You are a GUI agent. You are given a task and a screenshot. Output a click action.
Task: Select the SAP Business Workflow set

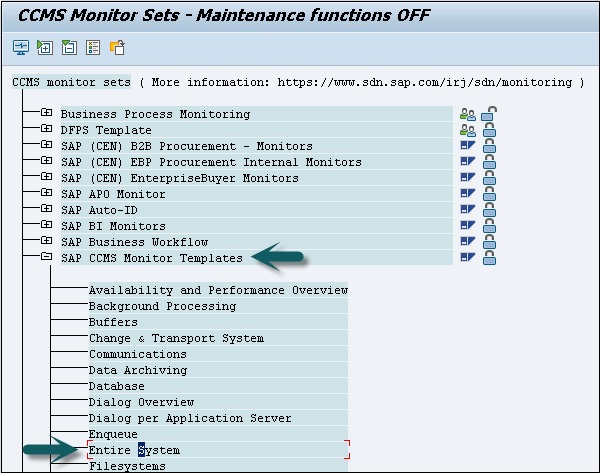coord(134,242)
